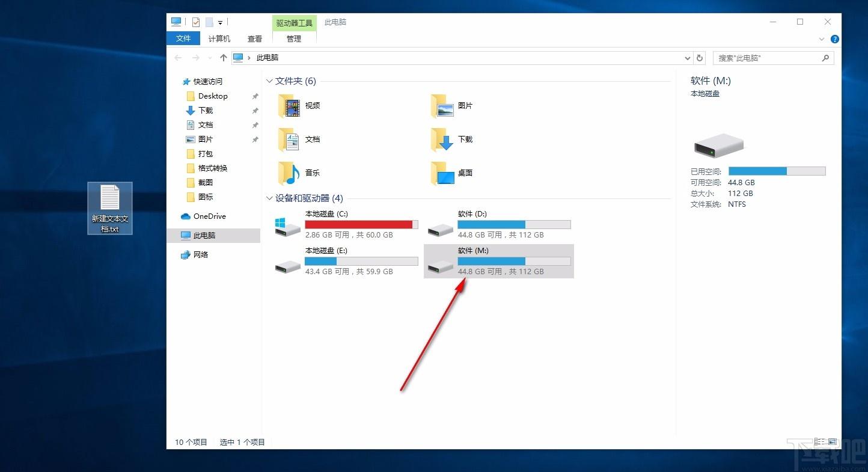This screenshot has width=868, height=472.
Task: Open the 视频 folder icon
Action: [289, 106]
